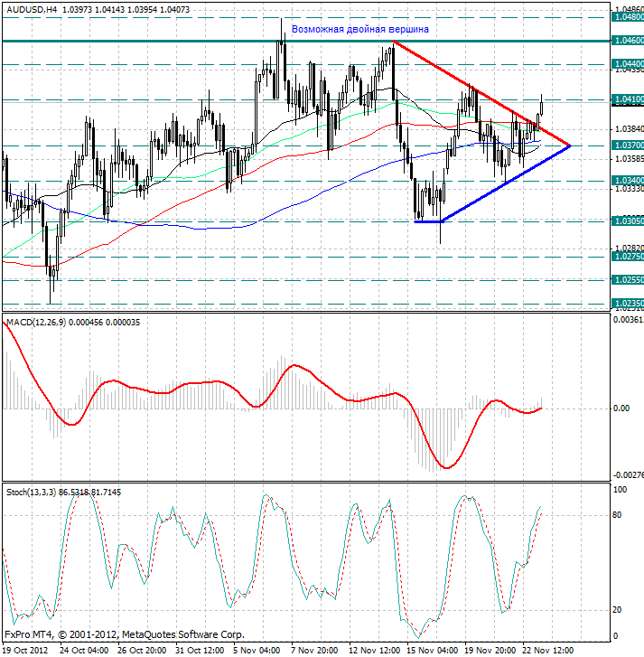Select the 1.0275 price level label
This screenshot has height=657, width=644.
coord(628,256)
